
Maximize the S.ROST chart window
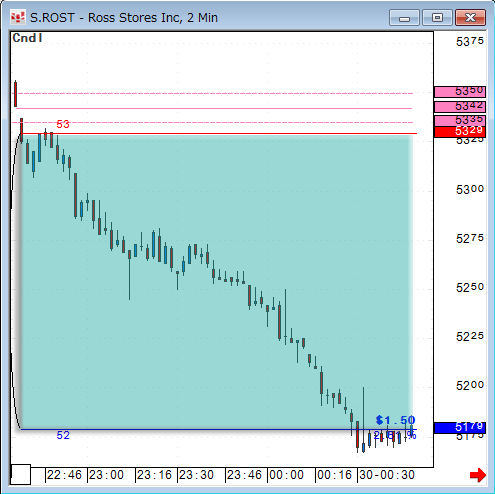click(x=437, y=18)
